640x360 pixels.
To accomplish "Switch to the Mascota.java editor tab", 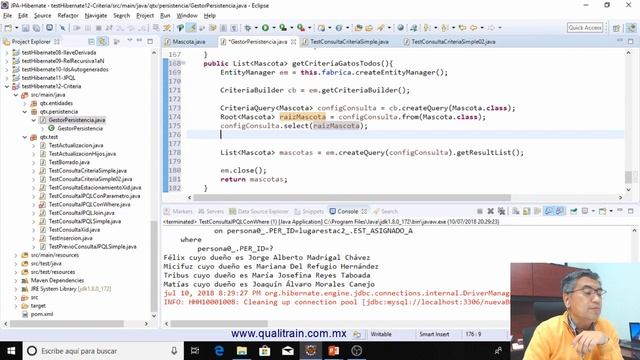I will (x=189, y=42).
